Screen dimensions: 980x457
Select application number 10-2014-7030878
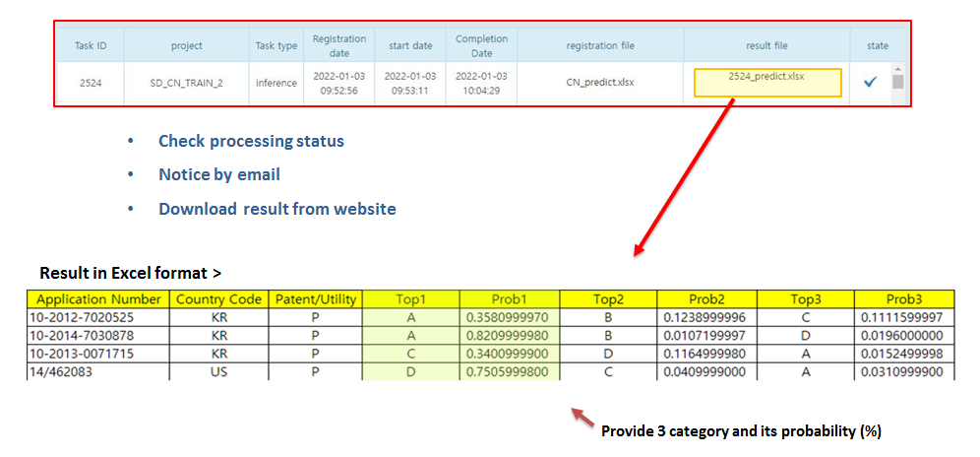click(x=98, y=336)
